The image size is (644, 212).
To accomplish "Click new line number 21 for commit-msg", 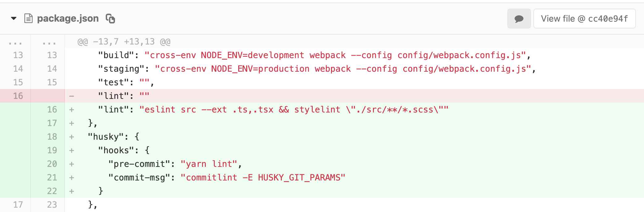I will click(x=52, y=177).
